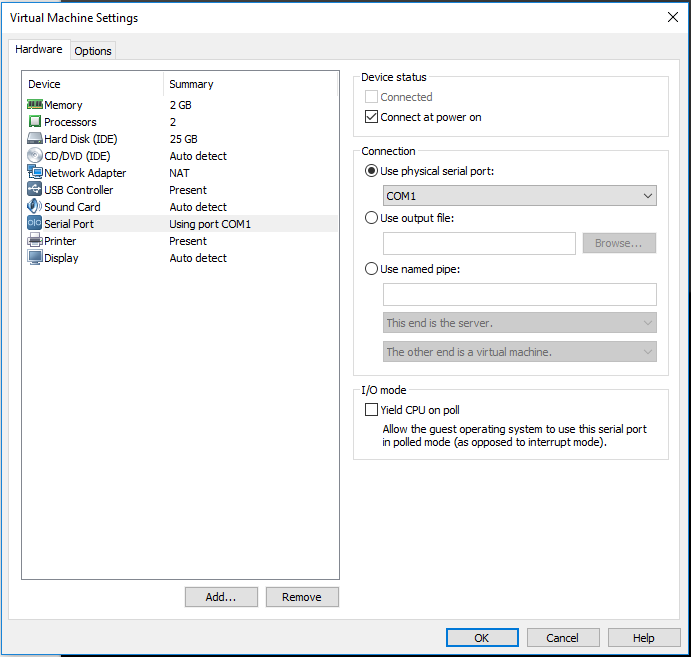Image resolution: width=691 pixels, height=657 pixels.
Task: Open the COM1 physical port dropdown
Action: point(519,196)
